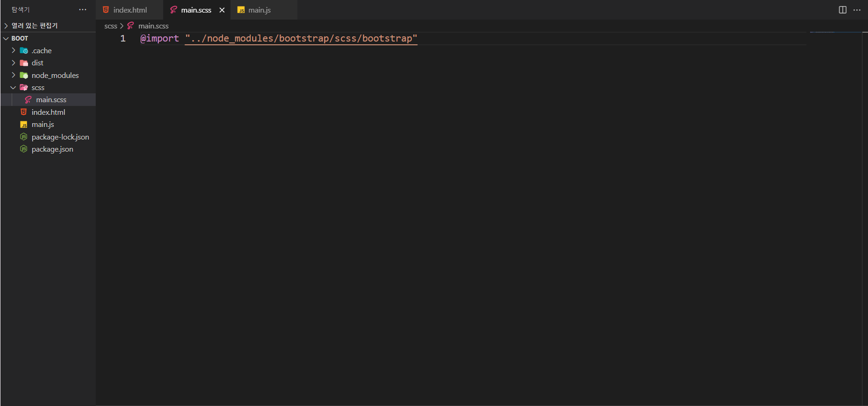The image size is (868, 406).
Task: Expand the open editors section chevron
Action: point(6,26)
